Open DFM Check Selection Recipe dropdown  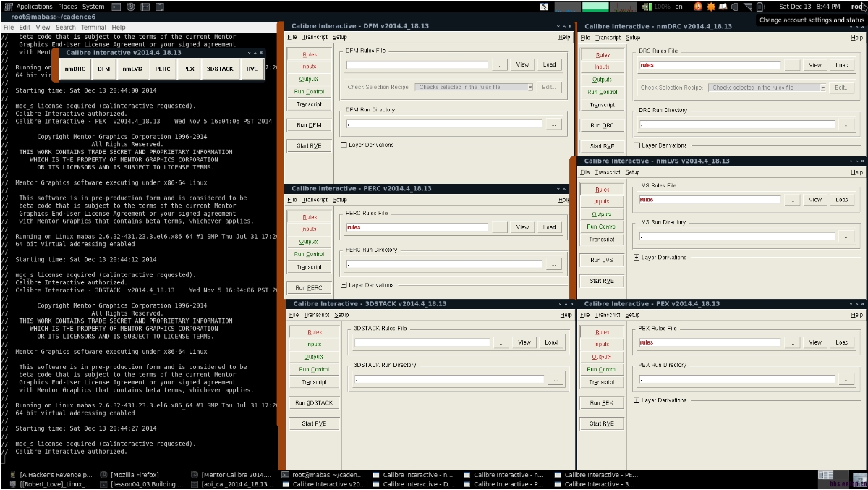point(475,87)
